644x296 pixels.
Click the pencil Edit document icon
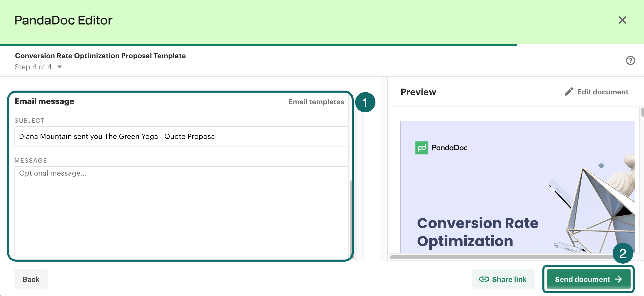pos(569,92)
